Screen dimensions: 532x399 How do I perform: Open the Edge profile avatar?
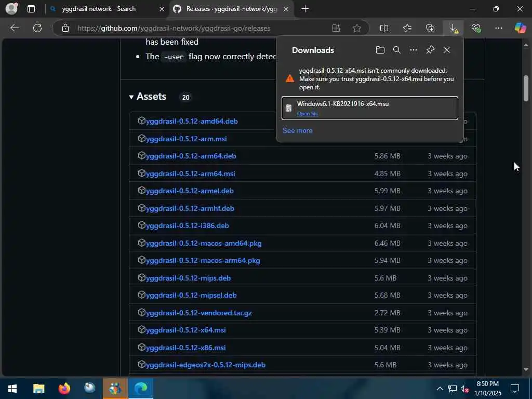12,8
